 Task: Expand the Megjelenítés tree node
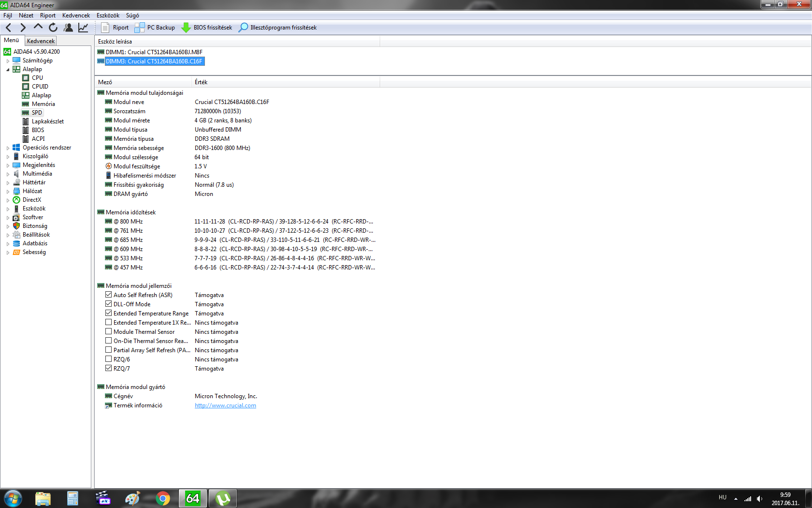pos(8,165)
